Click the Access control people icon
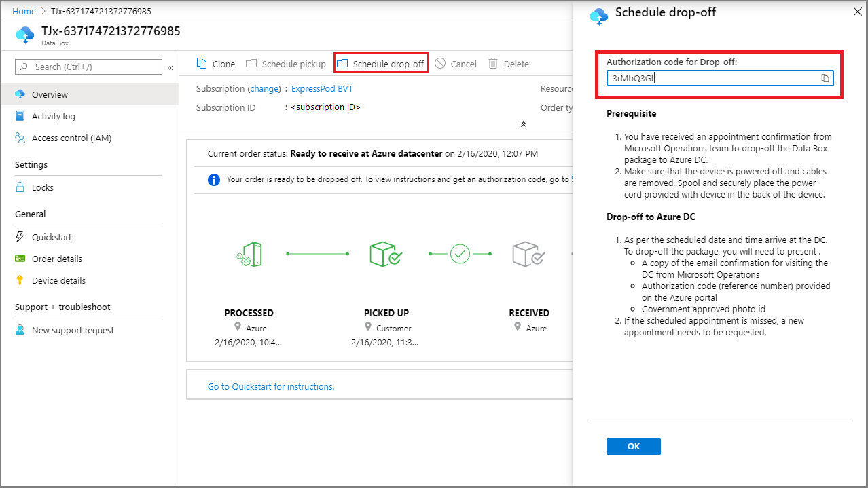 (x=20, y=138)
